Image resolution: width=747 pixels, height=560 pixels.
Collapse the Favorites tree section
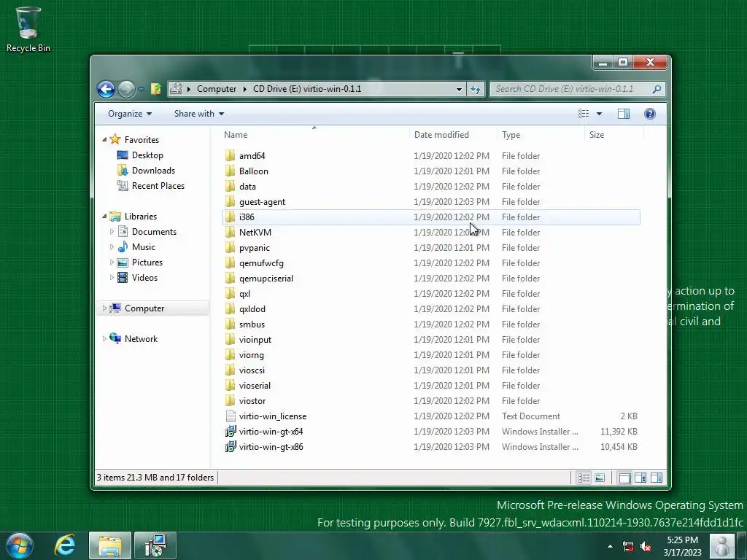tap(104, 139)
